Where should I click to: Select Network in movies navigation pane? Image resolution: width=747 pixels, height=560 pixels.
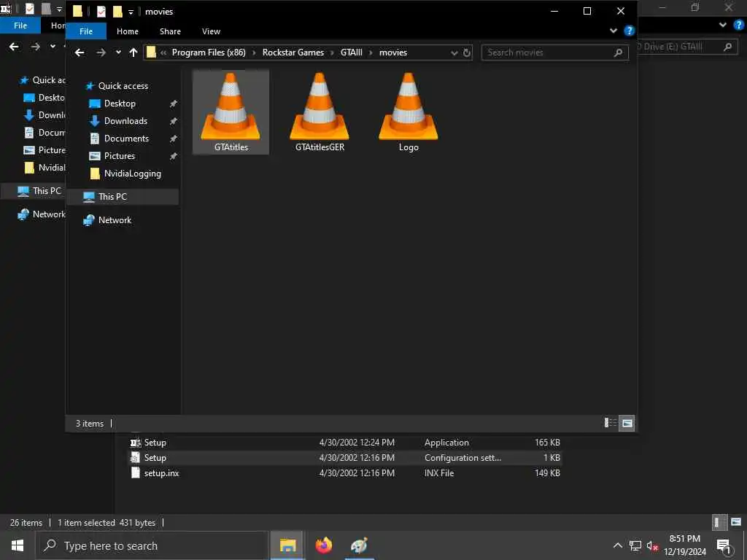115,220
